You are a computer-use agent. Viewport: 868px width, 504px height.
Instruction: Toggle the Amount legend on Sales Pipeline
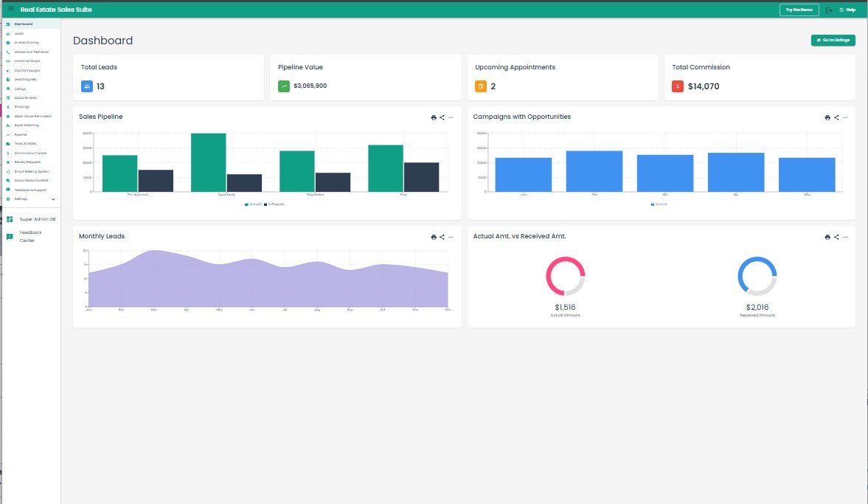point(254,204)
